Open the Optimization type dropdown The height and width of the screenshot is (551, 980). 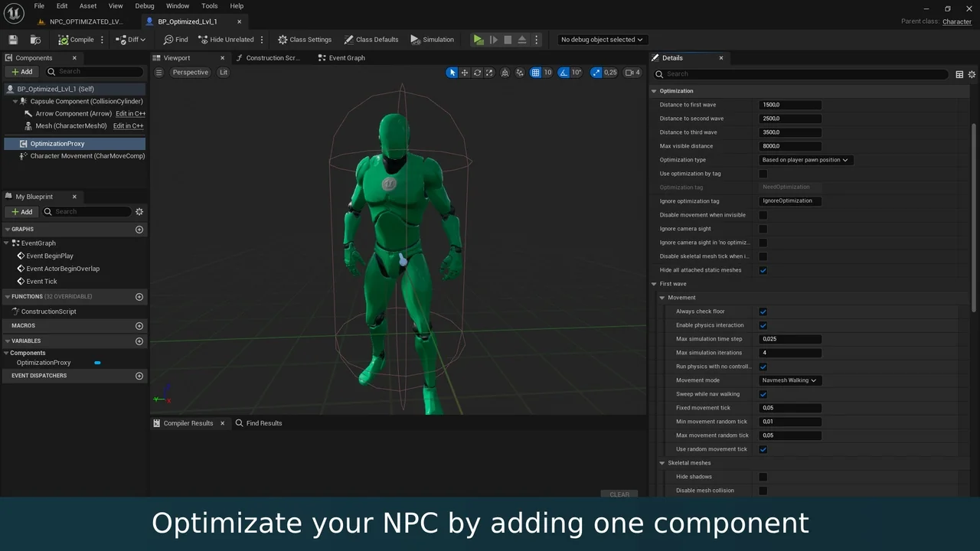805,160
